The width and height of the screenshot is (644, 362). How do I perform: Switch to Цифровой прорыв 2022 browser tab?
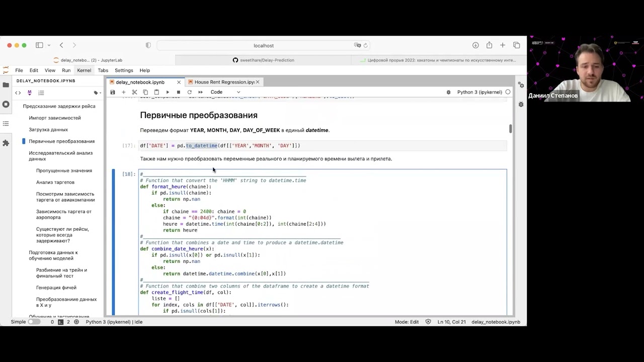[438, 60]
